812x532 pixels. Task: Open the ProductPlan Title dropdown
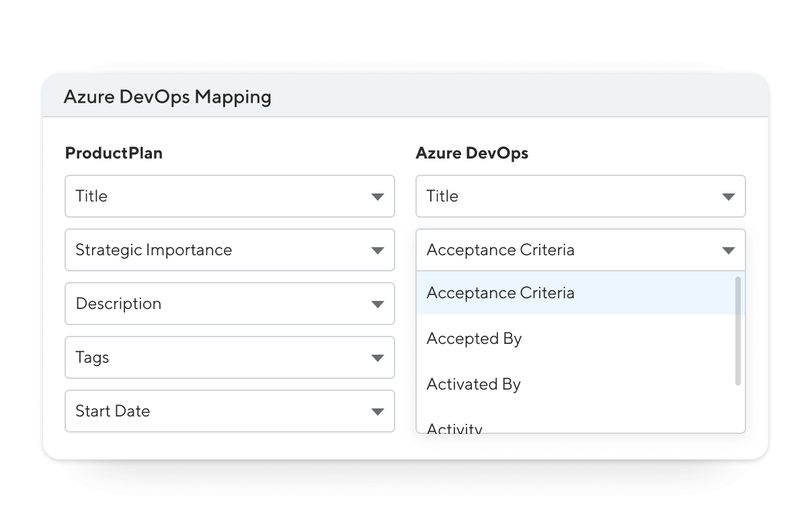pos(229,196)
